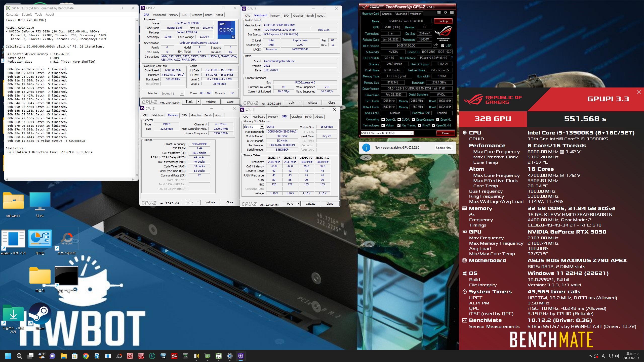Click the GPUPI horizontal scrollbar right arrow

133,179
